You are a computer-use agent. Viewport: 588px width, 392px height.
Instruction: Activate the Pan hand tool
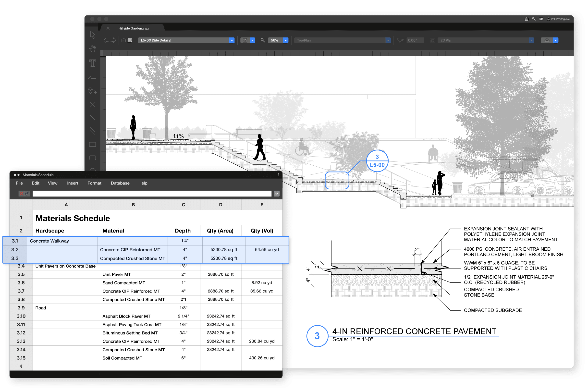pyautogui.click(x=93, y=49)
